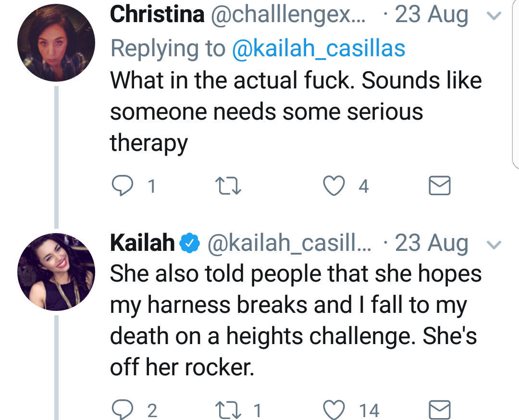Reply to Christina's tweet

[x=123, y=185]
